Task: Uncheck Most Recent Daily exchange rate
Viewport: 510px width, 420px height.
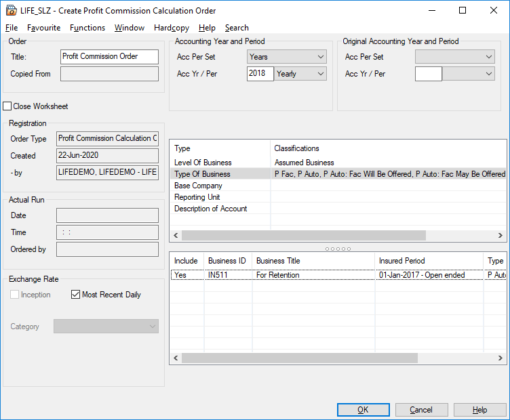Action: pyautogui.click(x=76, y=295)
